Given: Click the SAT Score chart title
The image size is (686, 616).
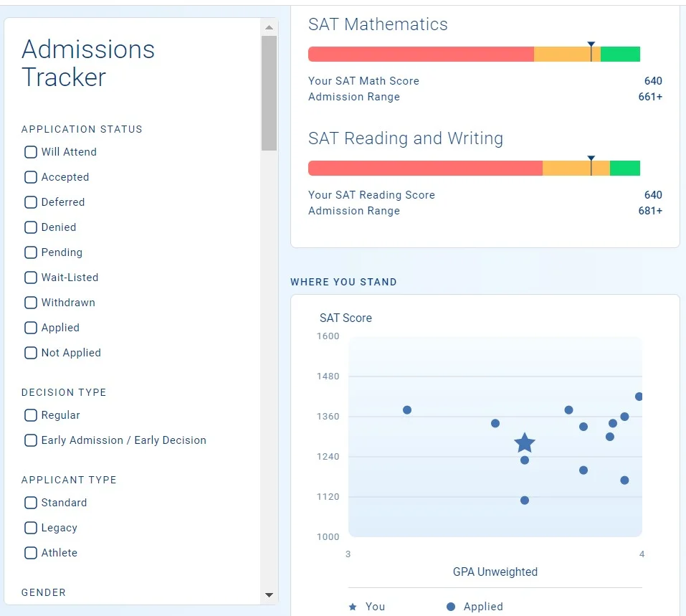Looking at the screenshot, I should [x=346, y=318].
